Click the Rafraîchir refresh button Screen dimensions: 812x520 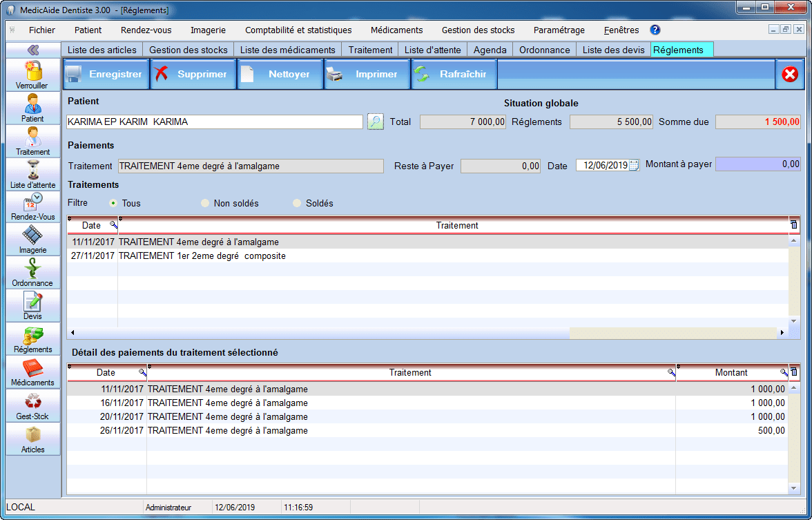pyautogui.click(x=454, y=74)
